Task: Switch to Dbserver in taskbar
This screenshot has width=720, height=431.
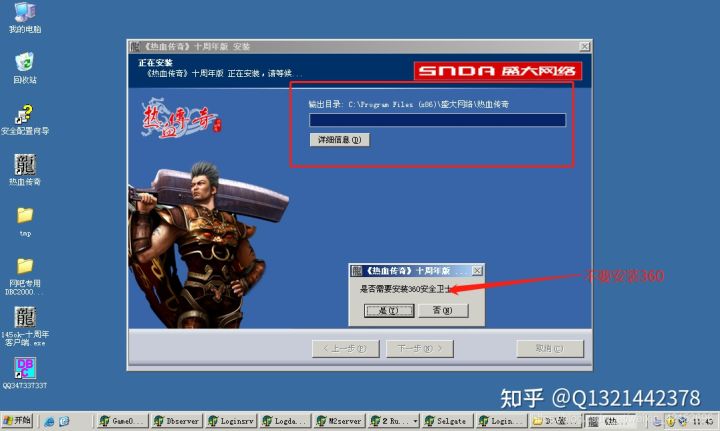Action: click(174, 421)
